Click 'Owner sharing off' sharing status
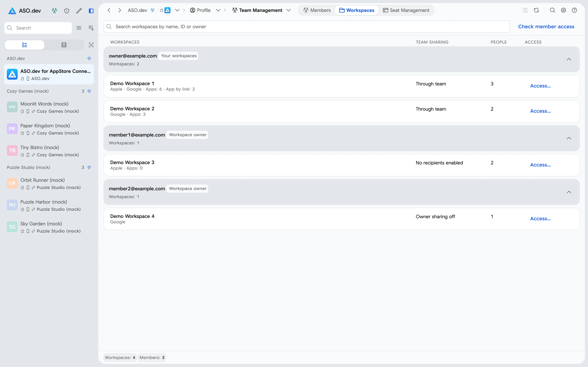Screen dimensions: 588x367 coord(435,217)
